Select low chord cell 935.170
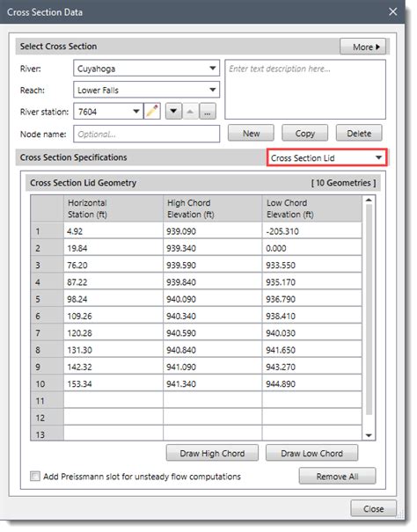This screenshot has height=532, width=417. click(311, 282)
